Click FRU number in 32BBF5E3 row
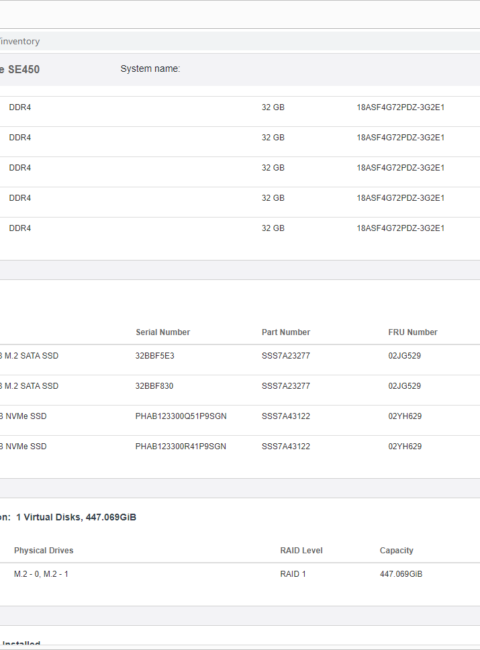Viewport: 480px width, 650px height. point(405,356)
